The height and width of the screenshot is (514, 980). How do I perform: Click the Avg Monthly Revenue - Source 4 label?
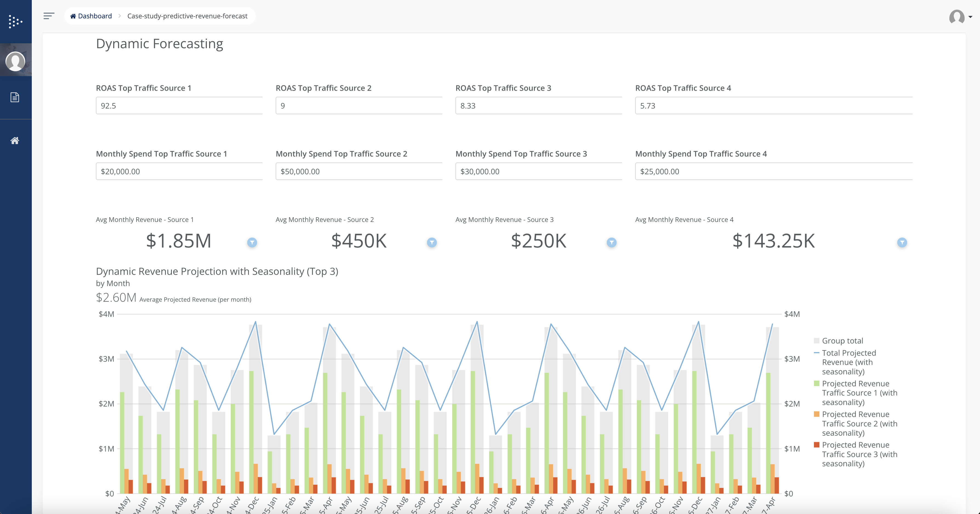tap(684, 219)
